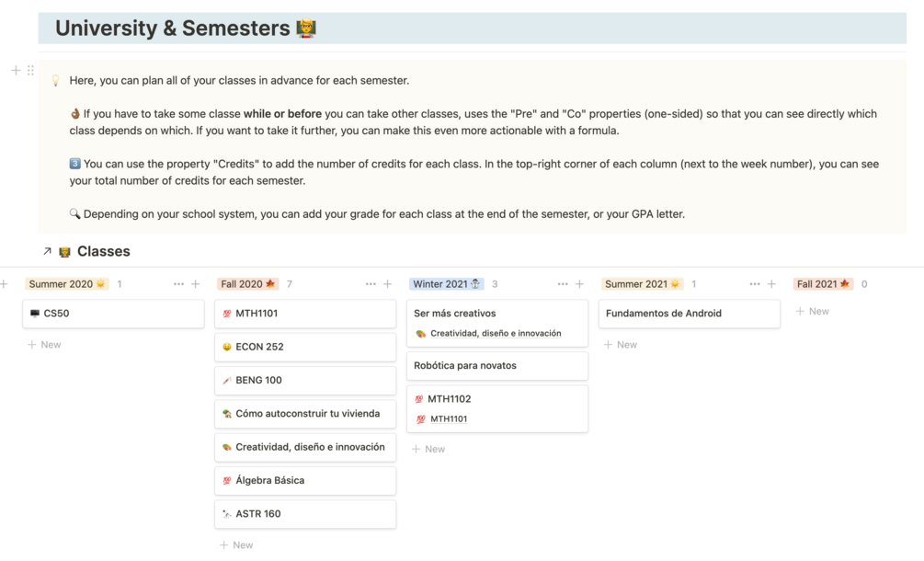Select the Winter 2021 group tag
Screen dimensions: 924x561
[446, 284]
